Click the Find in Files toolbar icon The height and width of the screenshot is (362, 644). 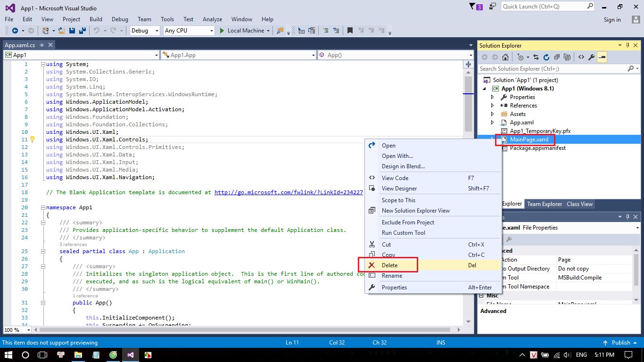click(x=281, y=31)
